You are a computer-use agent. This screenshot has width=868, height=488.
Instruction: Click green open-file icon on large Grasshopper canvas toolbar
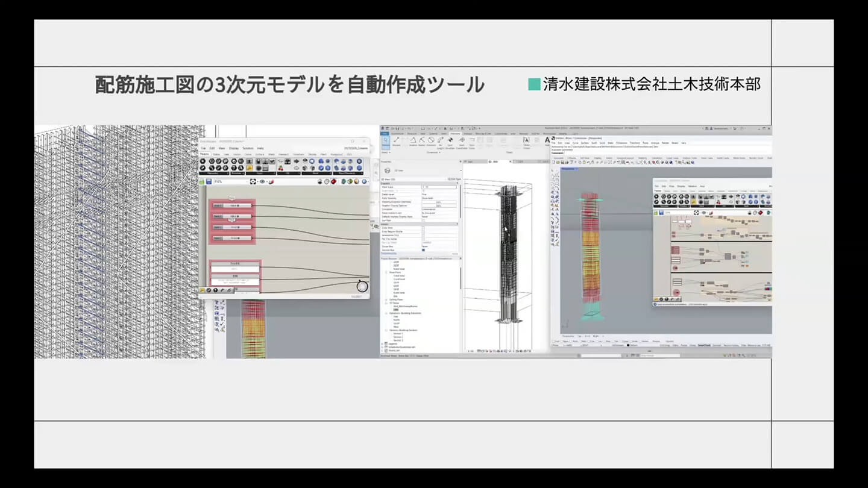(x=202, y=182)
